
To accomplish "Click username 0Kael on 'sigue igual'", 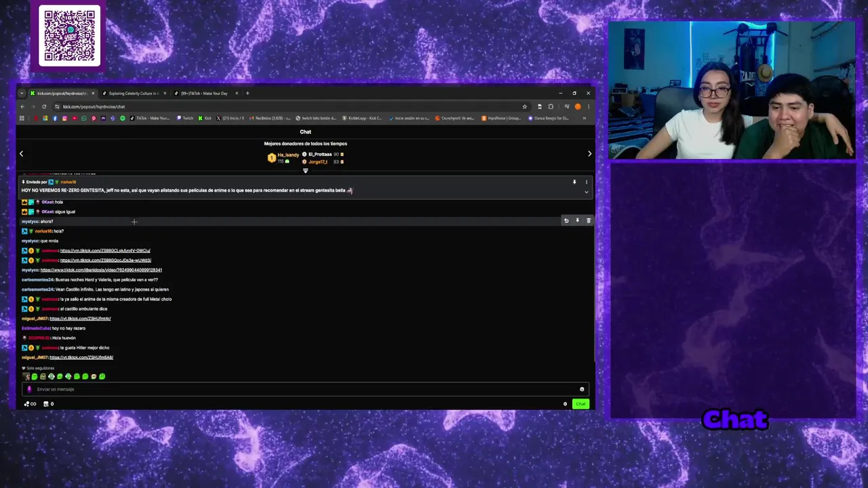I will click(47, 211).
